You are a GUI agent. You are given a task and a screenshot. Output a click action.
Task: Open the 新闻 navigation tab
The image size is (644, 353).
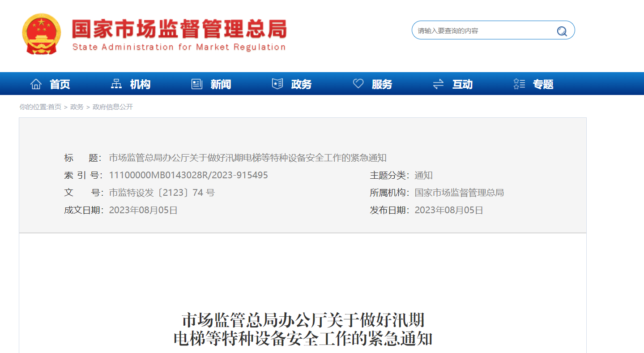point(221,84)
